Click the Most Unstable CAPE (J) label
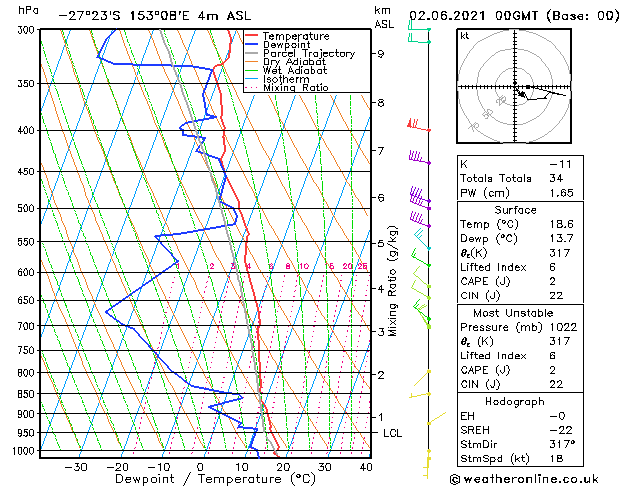 (x=485, y=370)
